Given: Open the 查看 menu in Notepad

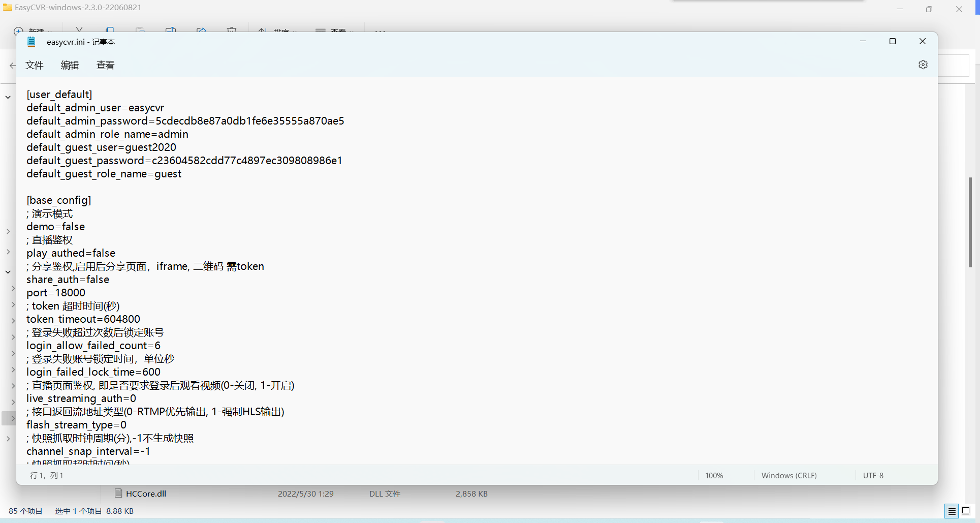Looking at the screenshot, I should [105, 65].
